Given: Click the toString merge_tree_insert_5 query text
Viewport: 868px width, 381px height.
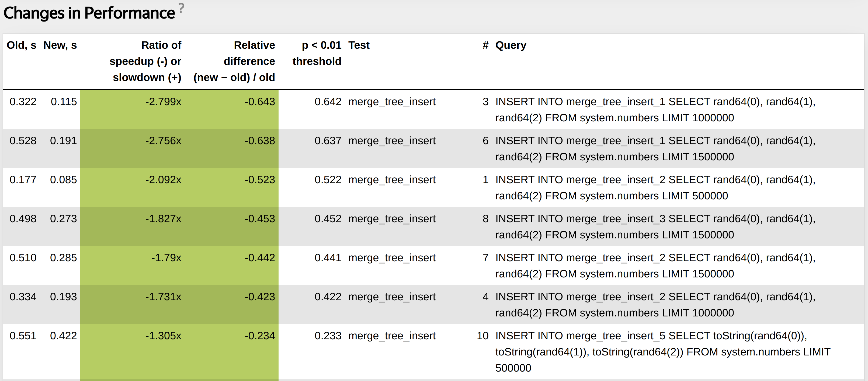Looking at the screenshot, I should tap(662, 352).
